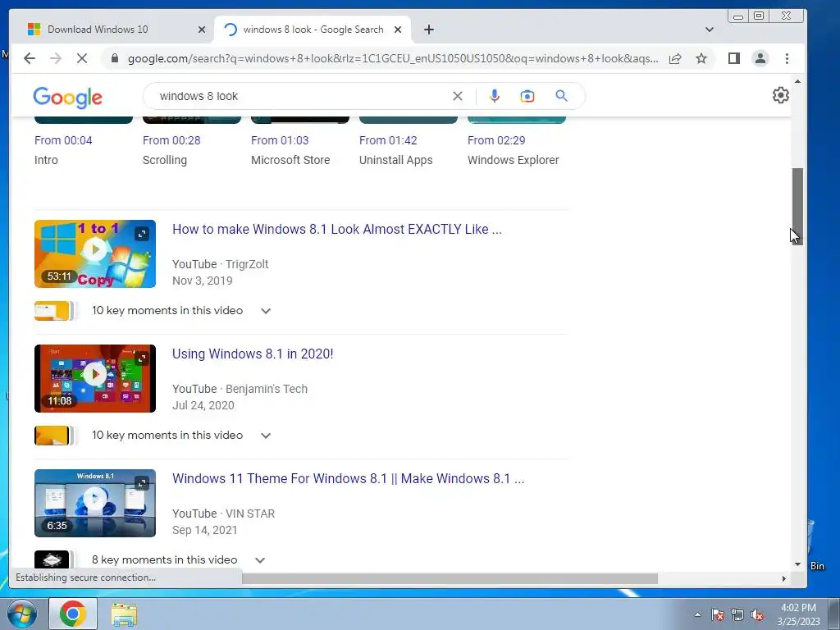Open Windows Explorer from the taskbar

[124, 614]
